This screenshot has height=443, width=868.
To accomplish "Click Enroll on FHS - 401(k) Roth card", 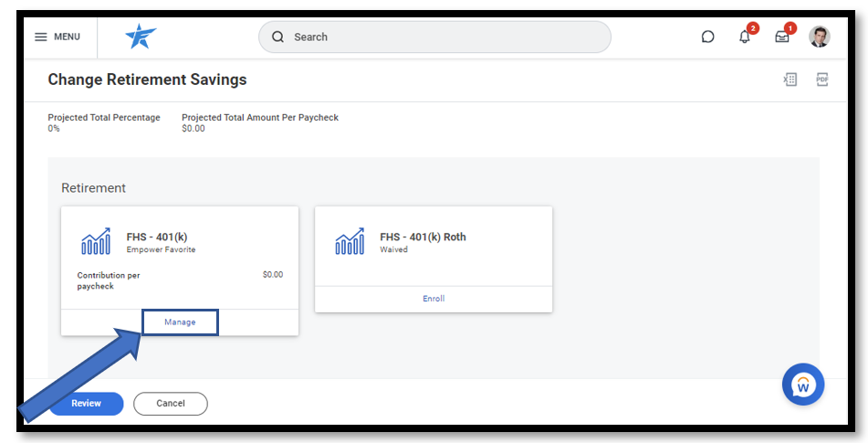I will [434, 299].
